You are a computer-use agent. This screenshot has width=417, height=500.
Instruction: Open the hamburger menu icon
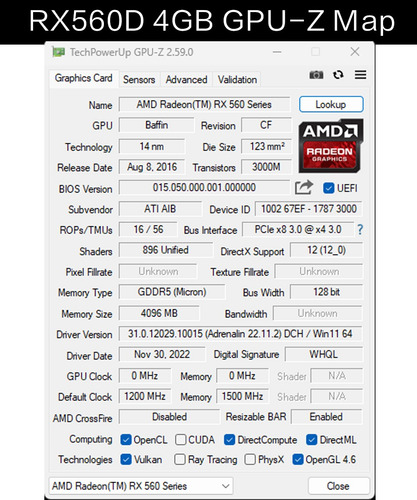(360, 75)
